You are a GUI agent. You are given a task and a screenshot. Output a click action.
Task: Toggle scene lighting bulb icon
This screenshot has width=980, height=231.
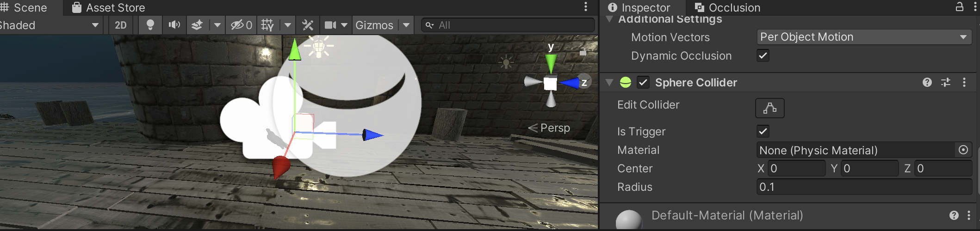pyautogui.click(x=150, y=25)
